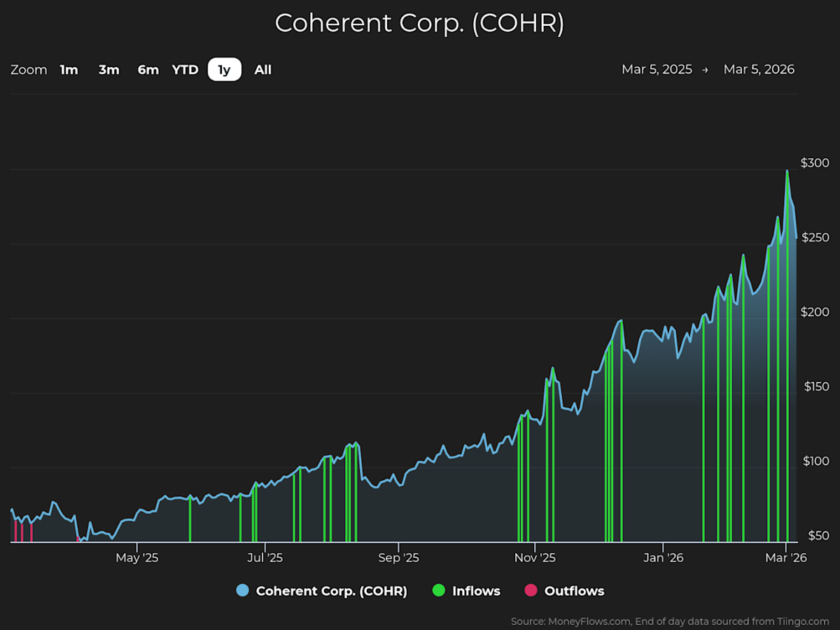Viewport: 840px width, 630px height.
Task: Click the Nov '25 x-axis label
Action: [x=534, y=558]
